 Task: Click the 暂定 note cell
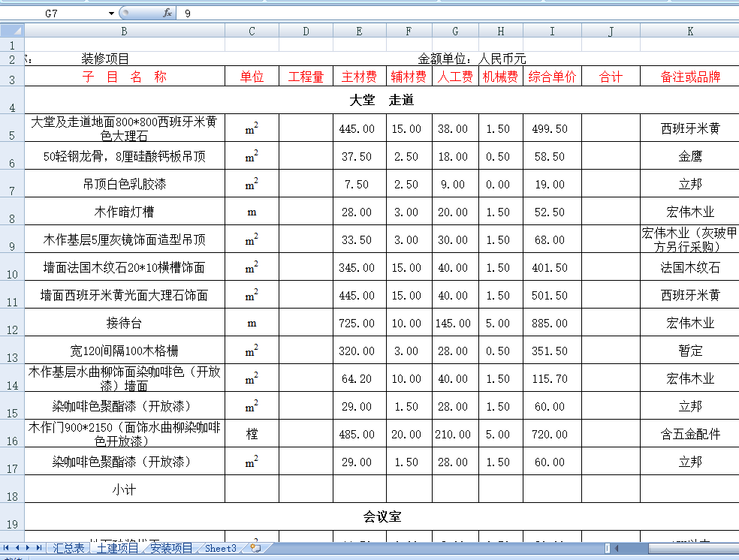tap(690, 351)
